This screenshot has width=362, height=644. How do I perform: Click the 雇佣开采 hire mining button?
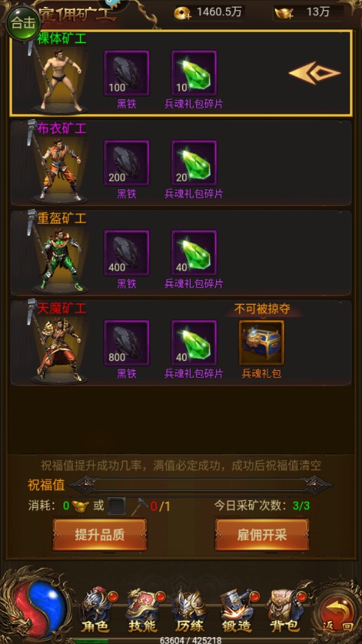(262, 535)
